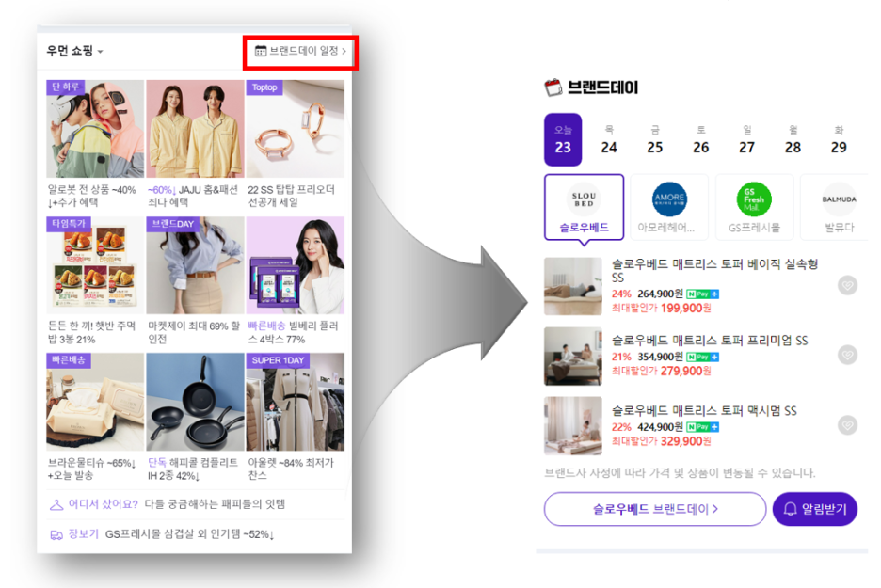Select the 일 27 date tab
Image resolution: width=881 pixels, height=588 pixels.
click(746, 139)
